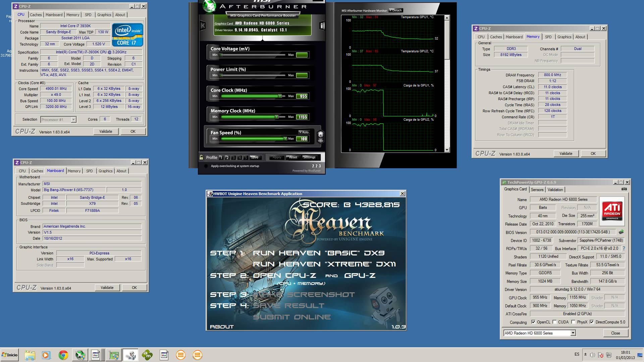Click the first orange round taskbar icon
The width and height of the screenshot is (644, 362).
[x=180, y=355]
